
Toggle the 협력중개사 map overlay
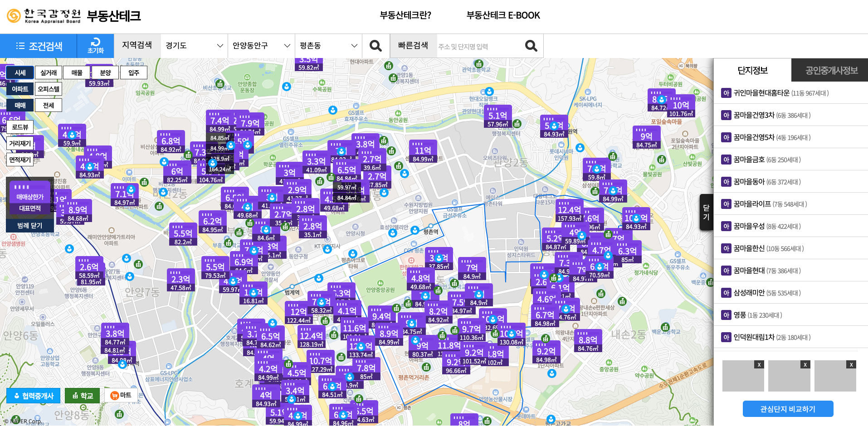pos(33,396)
